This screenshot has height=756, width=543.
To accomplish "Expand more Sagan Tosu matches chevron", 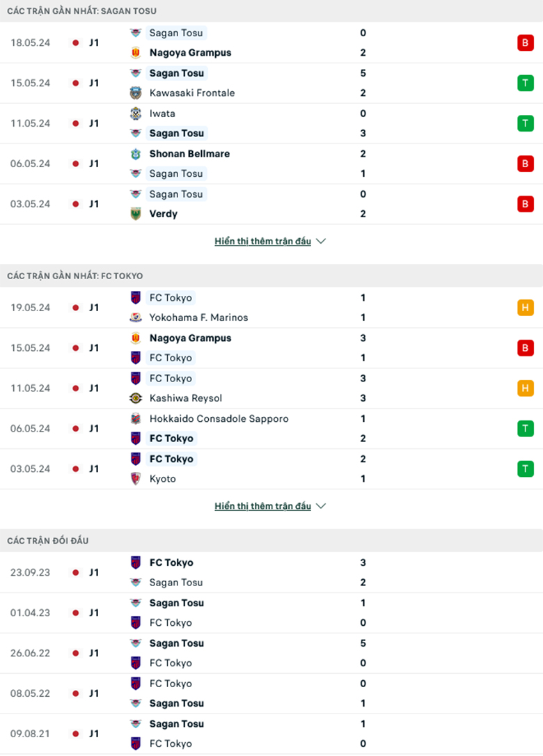I will click(321, 242).
